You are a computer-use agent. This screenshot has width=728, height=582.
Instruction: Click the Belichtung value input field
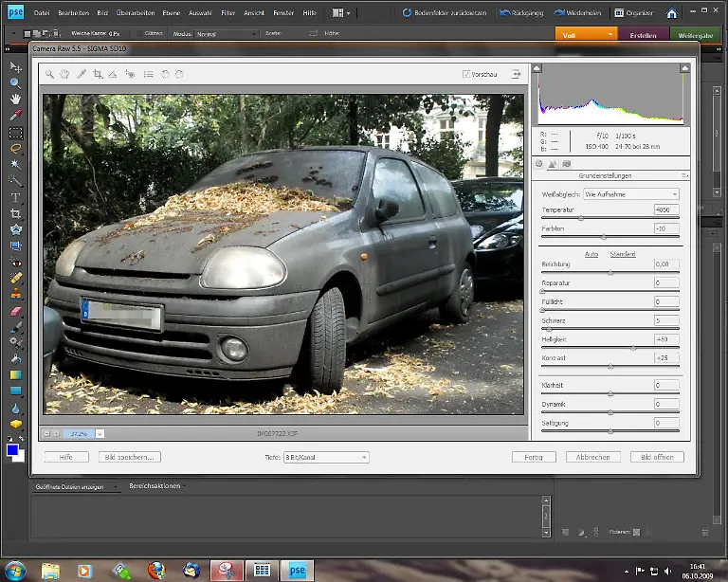click(665, 264)
